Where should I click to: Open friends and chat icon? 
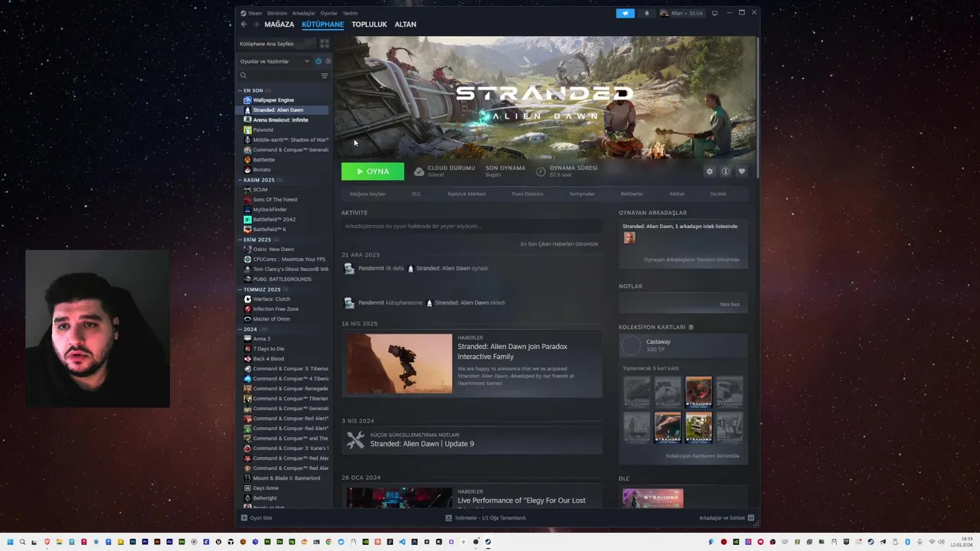(751, 518)
